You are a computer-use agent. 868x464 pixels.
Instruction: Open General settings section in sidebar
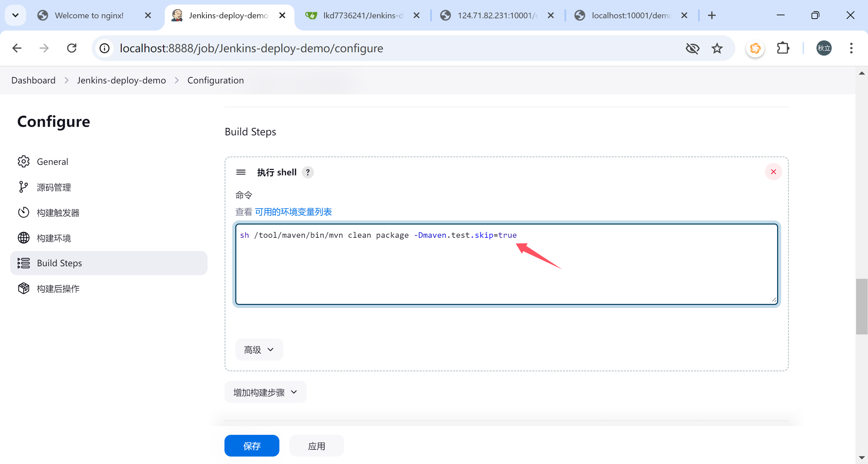pyautogui.click(x=53, y=161)
